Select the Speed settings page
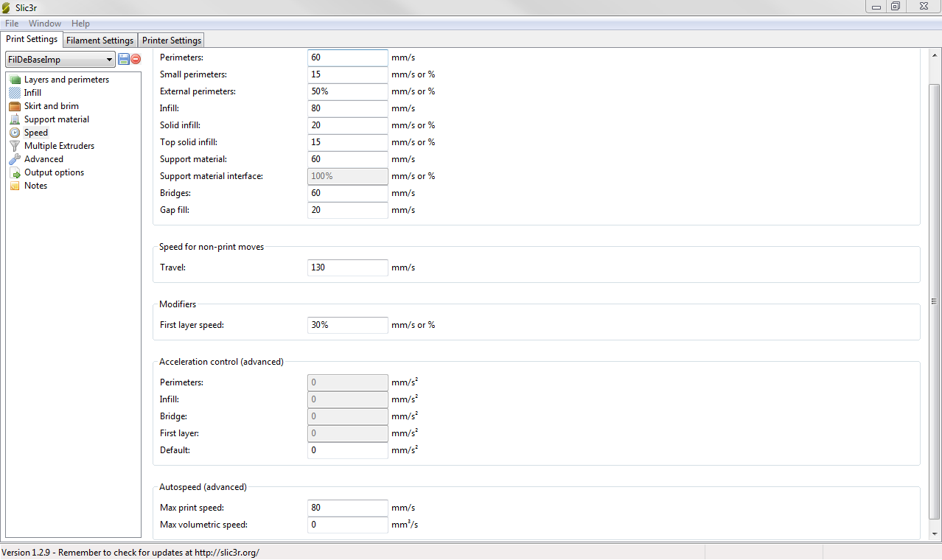The width and height of the screenshot is (942, 560). coord(36,133)
